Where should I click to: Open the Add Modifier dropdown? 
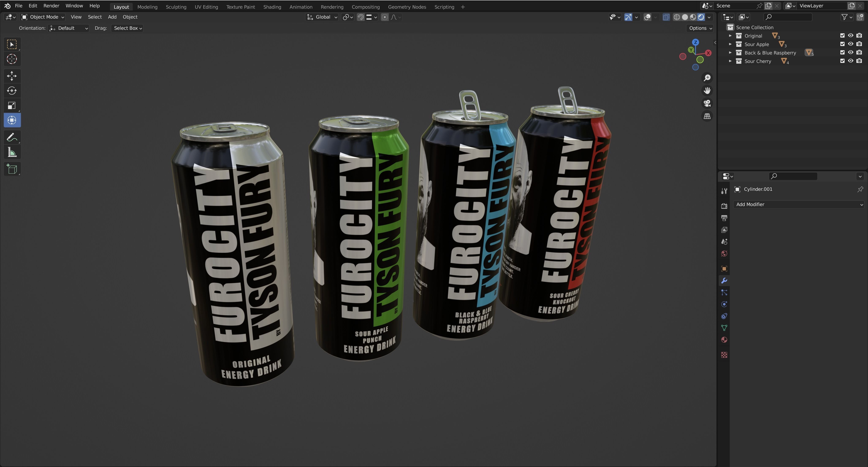(799, 204)
